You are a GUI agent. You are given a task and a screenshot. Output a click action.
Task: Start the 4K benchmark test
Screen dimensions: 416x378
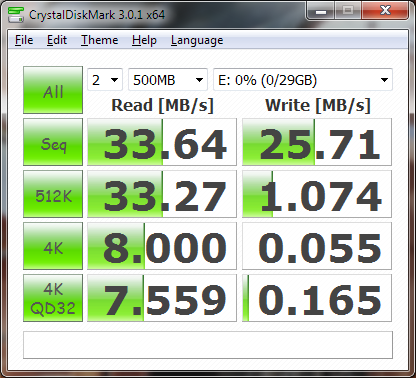tap(53, 246)
